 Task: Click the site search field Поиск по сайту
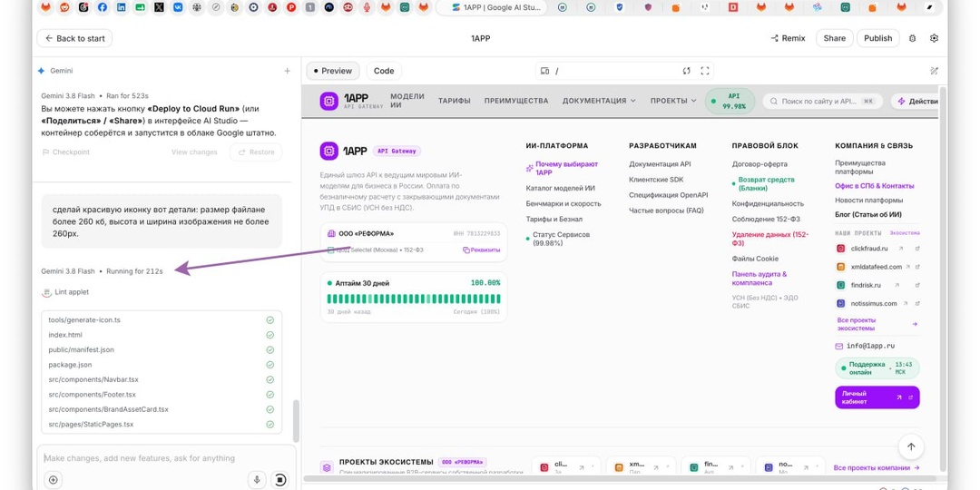click(x=822, y=102)
